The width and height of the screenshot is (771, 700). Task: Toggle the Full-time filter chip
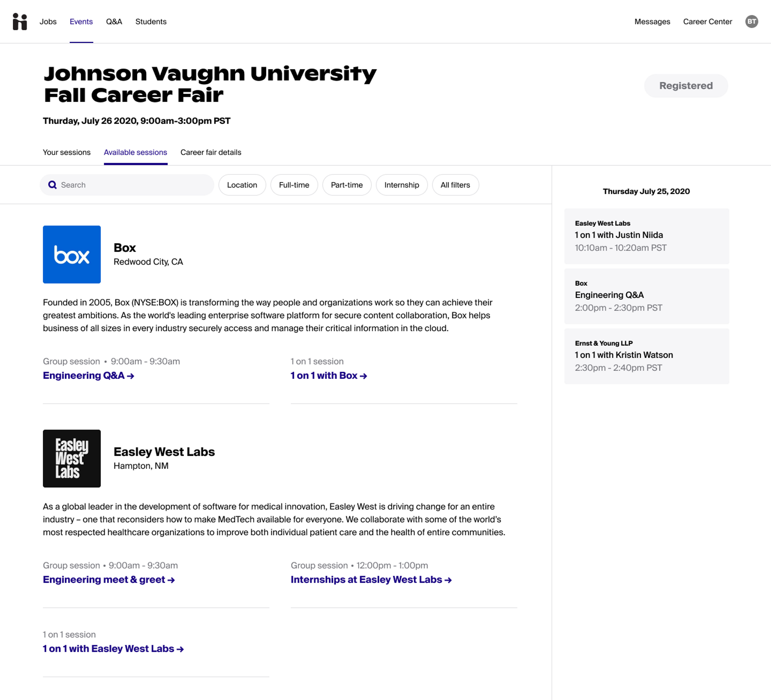(x=294, y=185)
